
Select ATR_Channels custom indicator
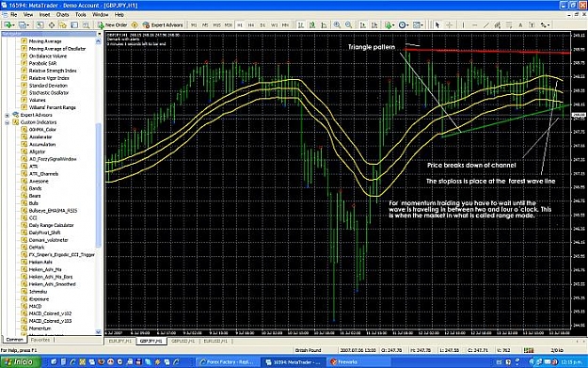(43, 174)
